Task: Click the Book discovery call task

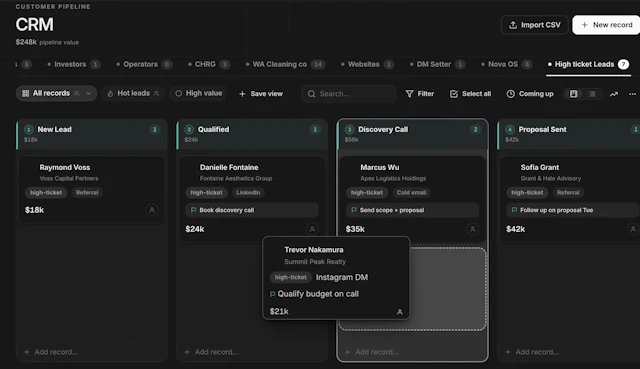Action: tap(252, 210)
